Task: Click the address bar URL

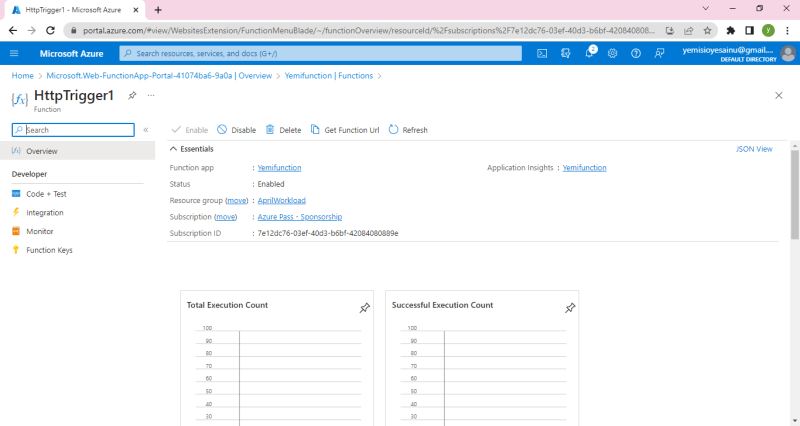Action: [x=368, y=31]
